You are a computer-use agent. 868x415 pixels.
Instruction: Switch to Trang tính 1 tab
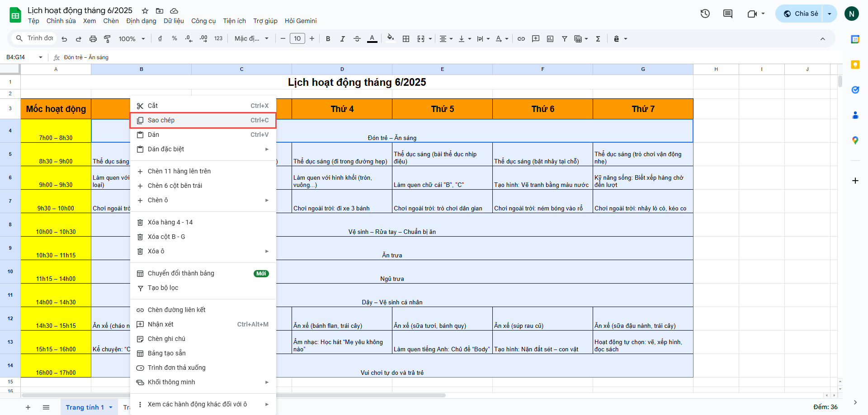pos(85,407)
